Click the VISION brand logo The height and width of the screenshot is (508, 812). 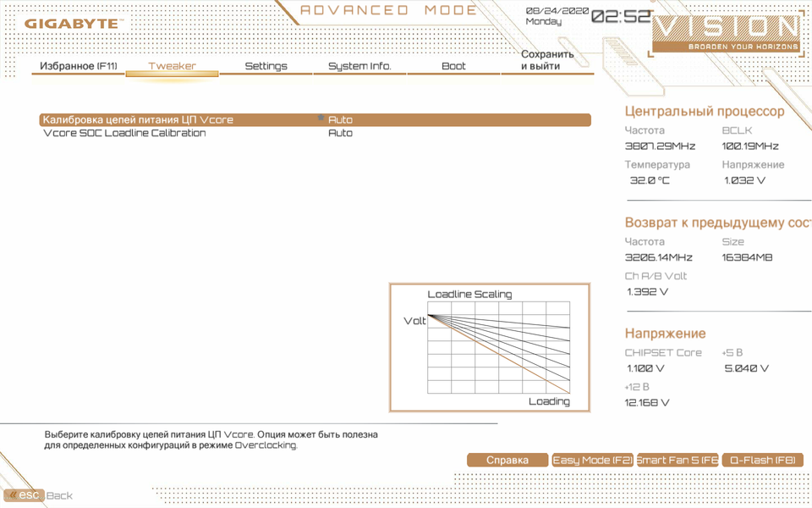(x=727, y=34)
